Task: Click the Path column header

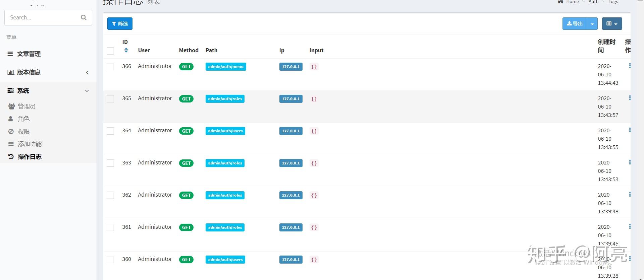Action: pyautogui.click(x=211, y=50)
